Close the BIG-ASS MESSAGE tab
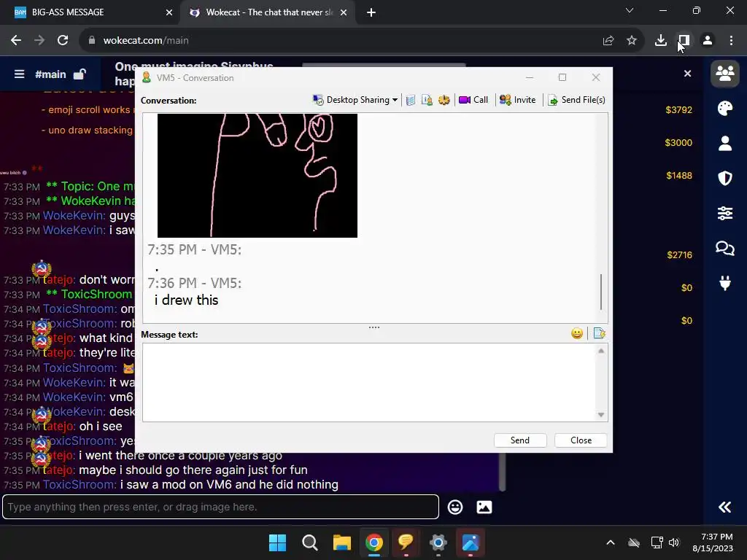 pos(169,12)
